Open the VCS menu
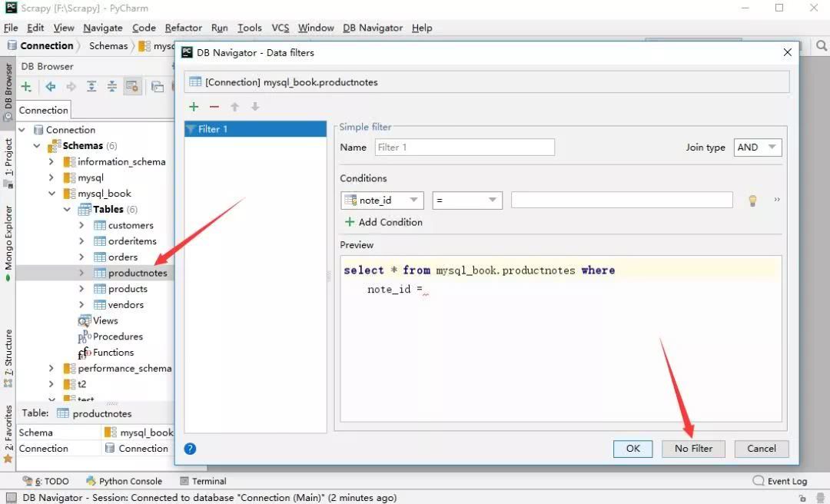This screenshot has height=504, width=830. click(280, 28)
